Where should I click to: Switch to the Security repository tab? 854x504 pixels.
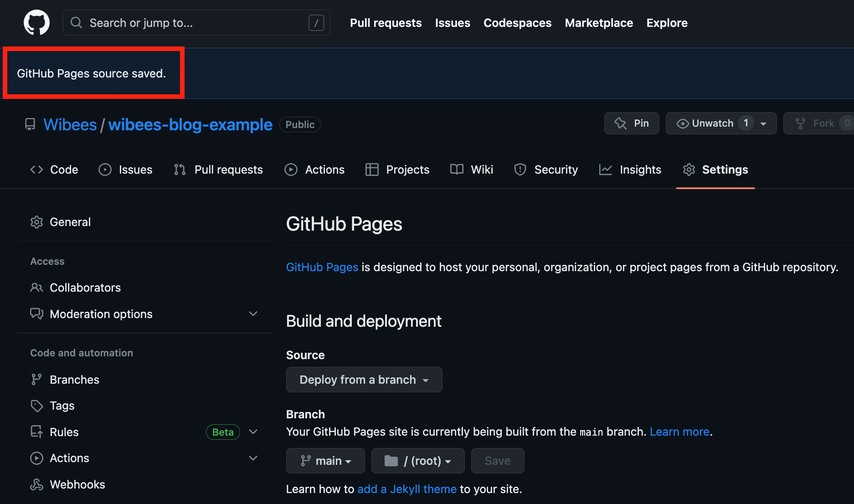[x=546, y=170]
